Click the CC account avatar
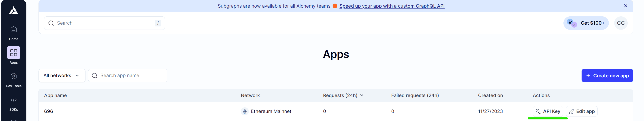This screenshot has height=121, width=644. click(x=621, y=23)
